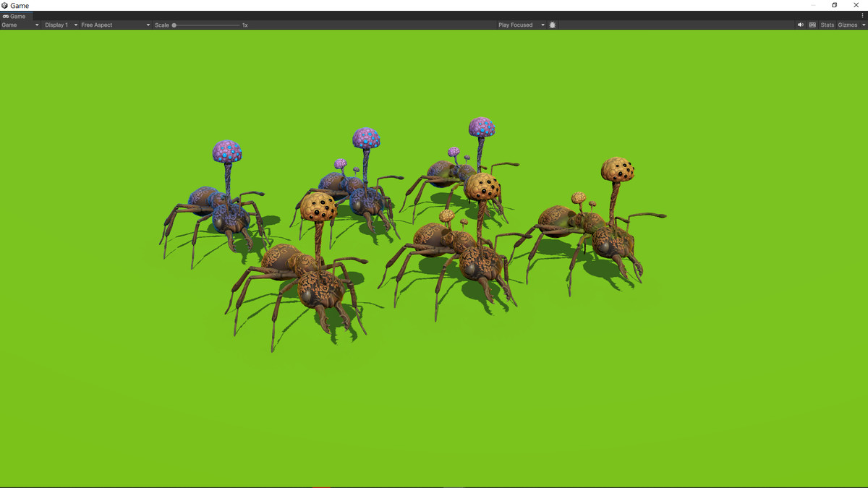This screenshot has width=868, height=488.
Task: Toggle Gizmos visibility in the Game view
Action: click(846, 25)
